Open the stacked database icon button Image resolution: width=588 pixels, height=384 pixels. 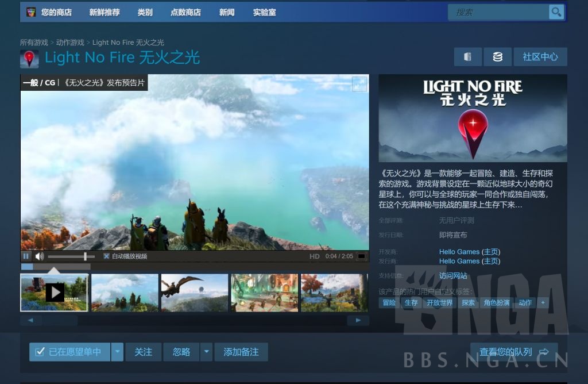(498, 57)
